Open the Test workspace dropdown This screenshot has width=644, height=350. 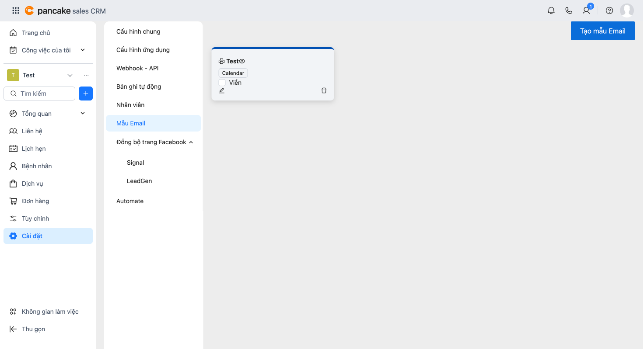[70, 75]
